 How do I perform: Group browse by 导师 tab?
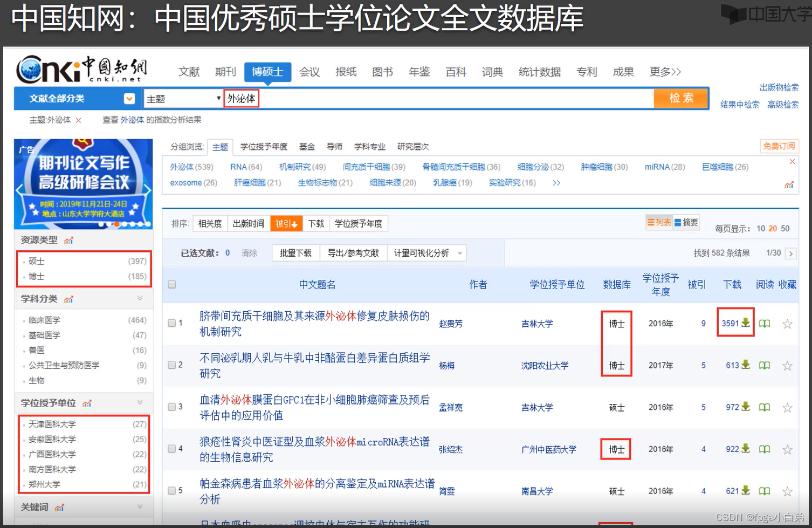click(334, 147)
